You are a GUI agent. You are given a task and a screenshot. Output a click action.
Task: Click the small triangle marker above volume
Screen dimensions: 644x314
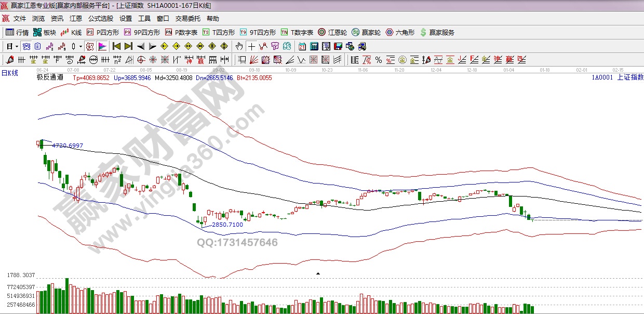[318, 273]
